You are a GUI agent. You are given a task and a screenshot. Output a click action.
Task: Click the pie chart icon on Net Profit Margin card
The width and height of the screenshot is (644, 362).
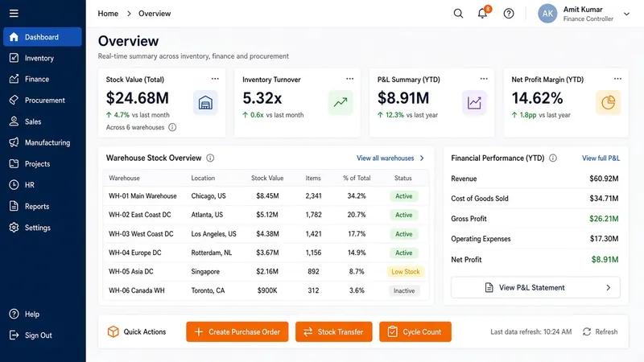click(x=609, y=103)
